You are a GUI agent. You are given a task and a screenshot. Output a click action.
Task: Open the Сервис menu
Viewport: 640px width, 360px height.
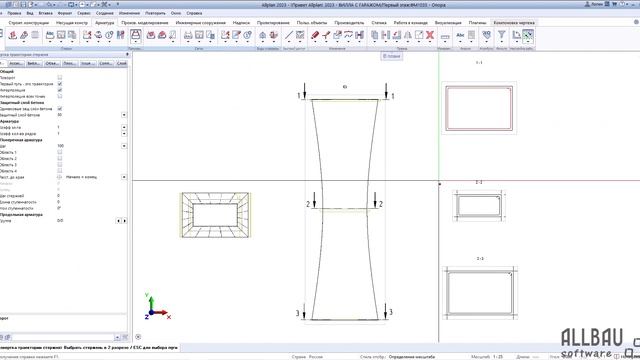coord(84,13)
